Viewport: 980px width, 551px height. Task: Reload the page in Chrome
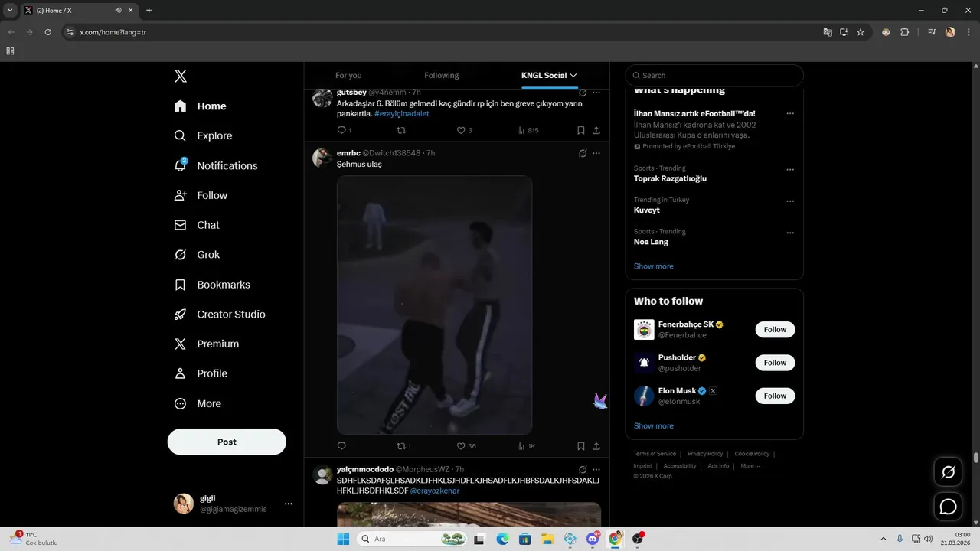(x=47, y=32)
